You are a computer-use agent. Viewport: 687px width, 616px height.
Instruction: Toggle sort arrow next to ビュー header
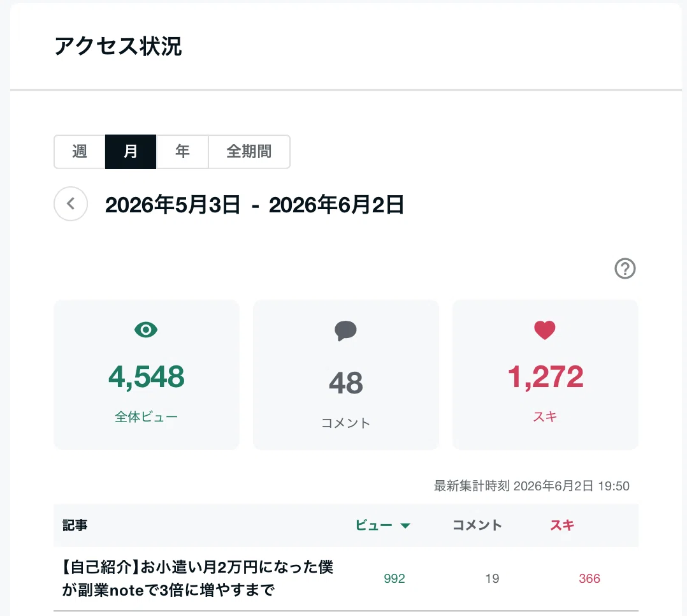405,525
